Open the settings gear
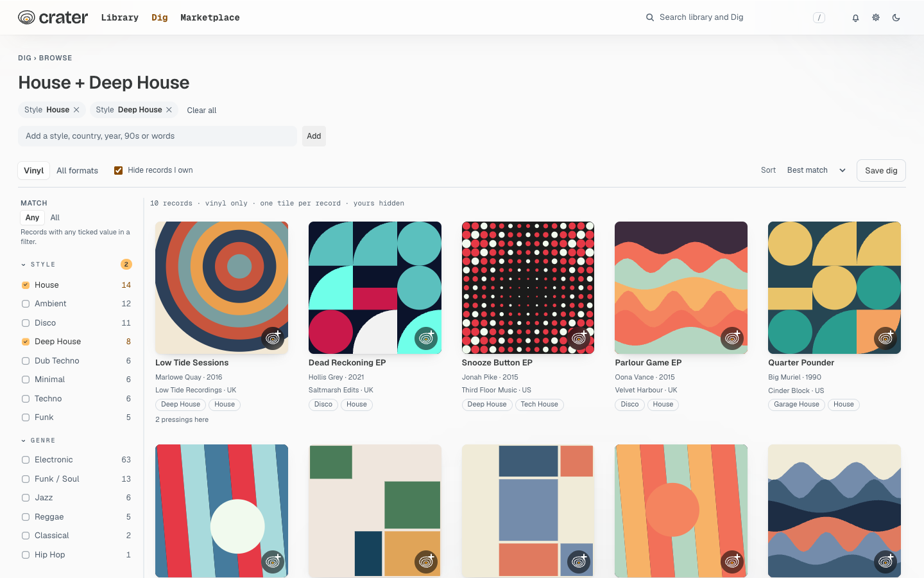 pos(876,18)
